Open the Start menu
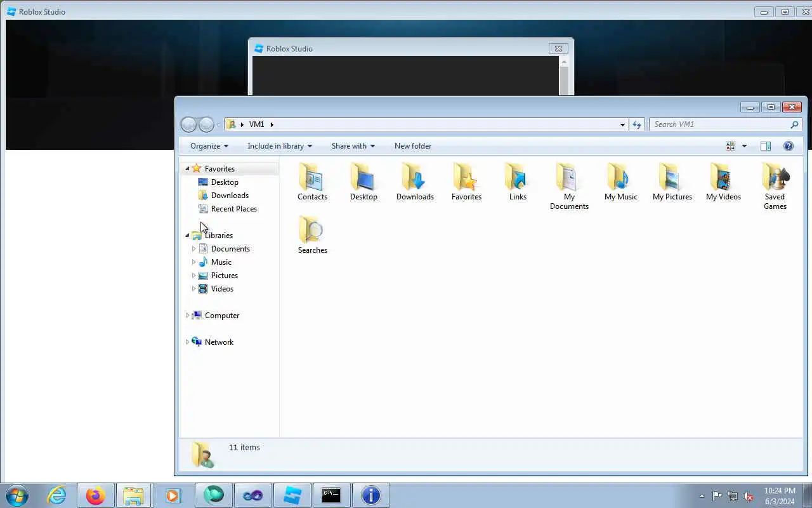Image resolution: width=812 pixels, height=508 pixels. (x=17, y=495)
